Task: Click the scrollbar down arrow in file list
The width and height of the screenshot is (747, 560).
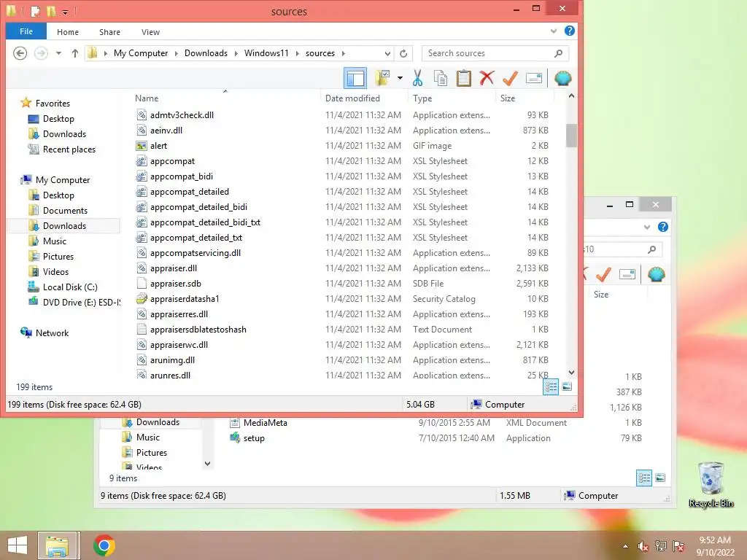Action: pos(571,373)
